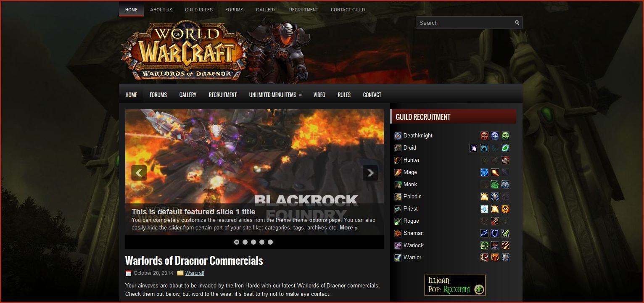Click the Warlock class icon
The height and width of the screenshot is (303, 644).
tap(398, 245)
